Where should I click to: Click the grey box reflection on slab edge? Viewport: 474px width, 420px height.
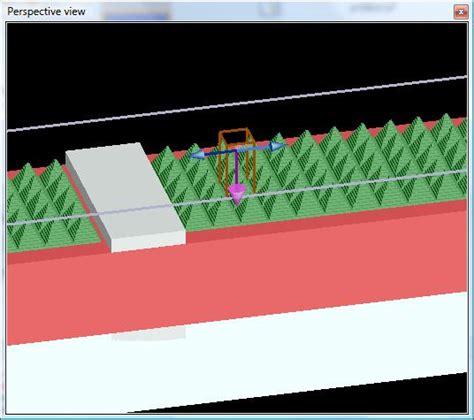[x=148, y=334]
